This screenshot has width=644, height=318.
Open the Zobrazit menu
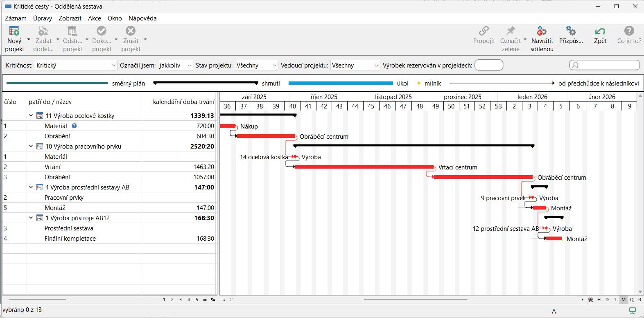(70, 18)
